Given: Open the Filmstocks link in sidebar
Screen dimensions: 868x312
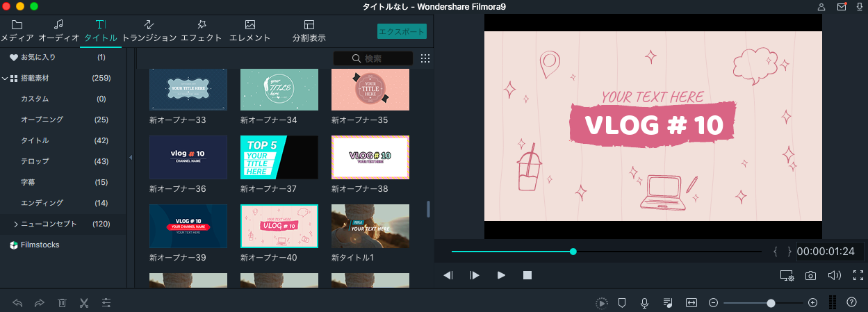Looking at the screenshot, I should click(x=40, y=245).
